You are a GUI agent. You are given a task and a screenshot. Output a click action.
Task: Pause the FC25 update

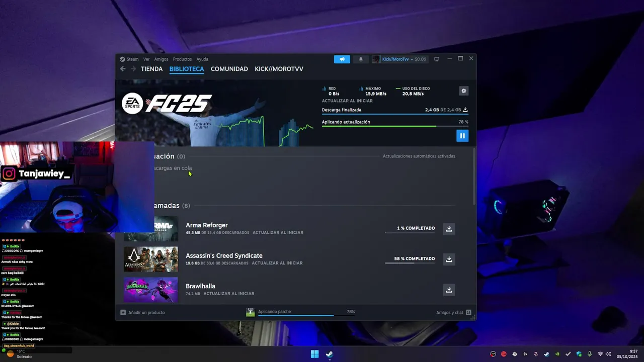coord(462,135)
